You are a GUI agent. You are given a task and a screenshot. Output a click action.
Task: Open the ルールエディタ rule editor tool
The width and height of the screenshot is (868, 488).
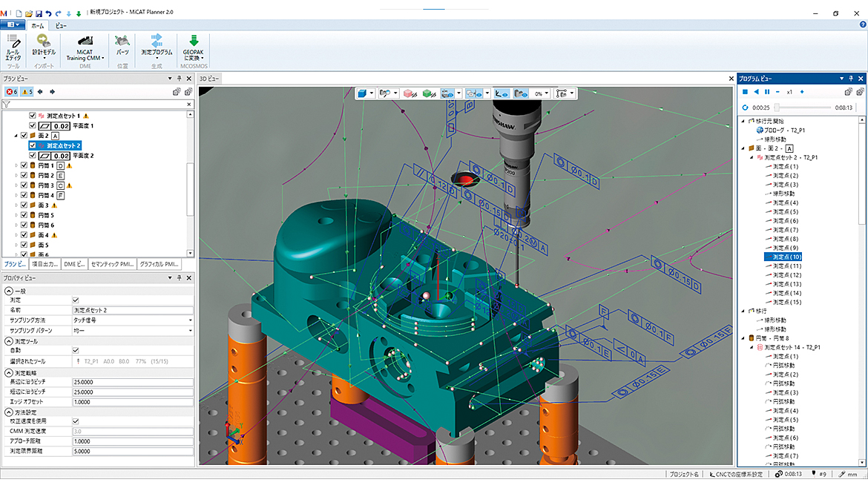[x=13, y=47]
